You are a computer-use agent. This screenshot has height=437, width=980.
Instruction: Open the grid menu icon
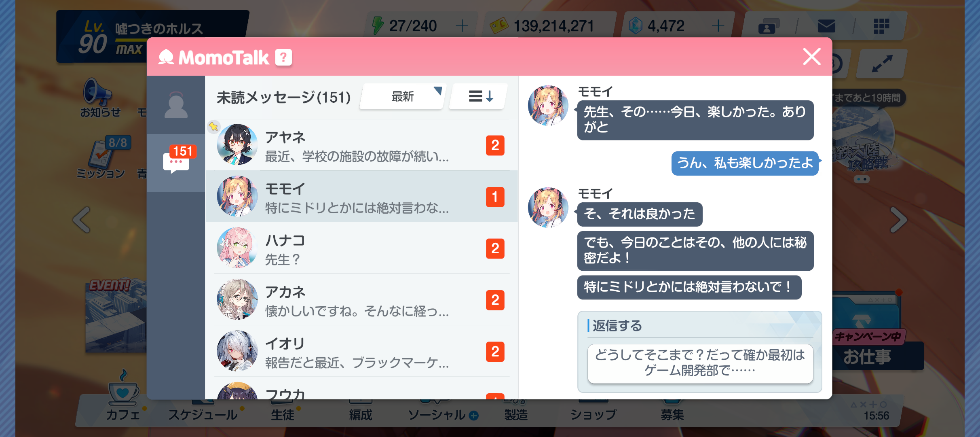[881, 26]
